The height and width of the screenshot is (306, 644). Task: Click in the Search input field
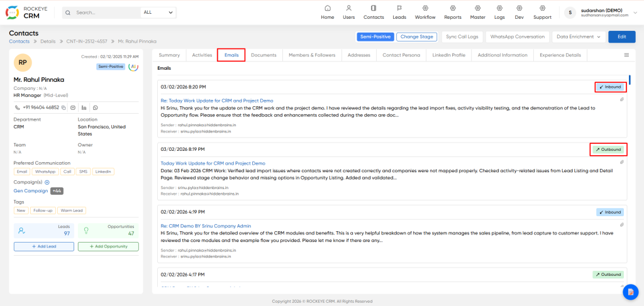[107, 13]
